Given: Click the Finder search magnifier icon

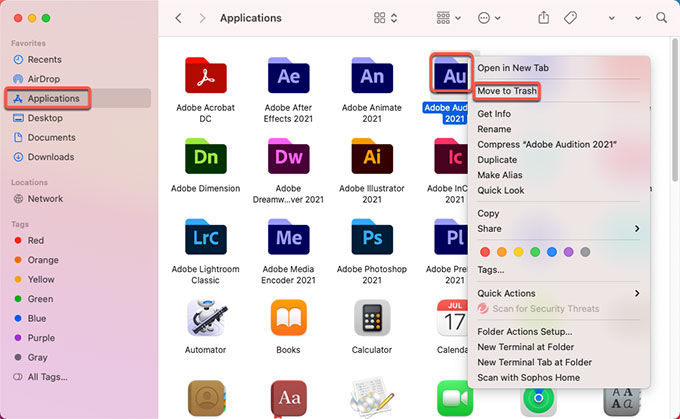Looking at the screenshot, I should [x=661, y=18].
